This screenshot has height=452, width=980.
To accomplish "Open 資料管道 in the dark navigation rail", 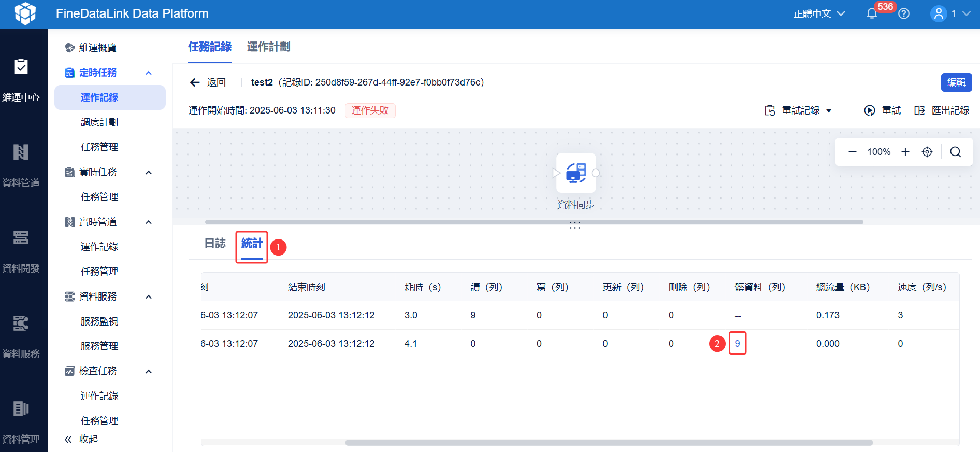I will point(21,165).
